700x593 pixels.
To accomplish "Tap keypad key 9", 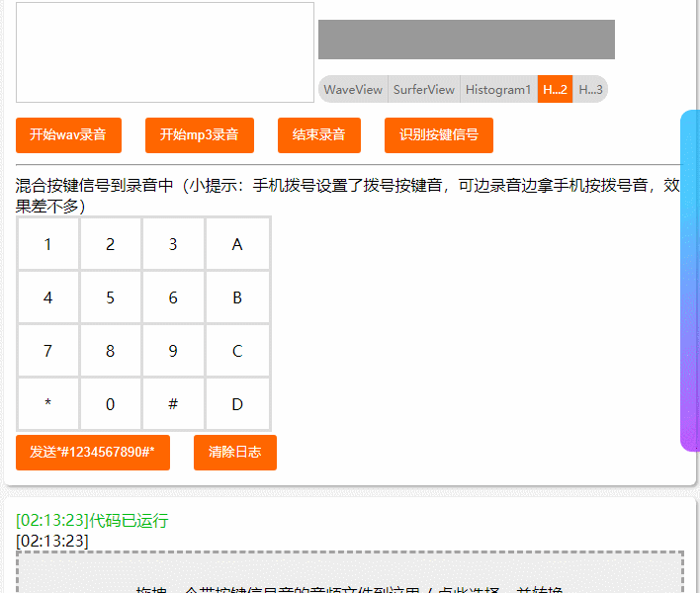I will pyautogui.click(x=173, y=351).
